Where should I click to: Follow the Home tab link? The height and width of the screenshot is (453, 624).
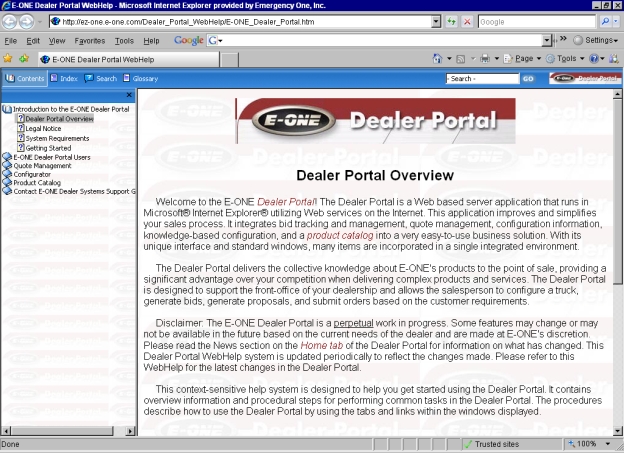coord(322,345)
